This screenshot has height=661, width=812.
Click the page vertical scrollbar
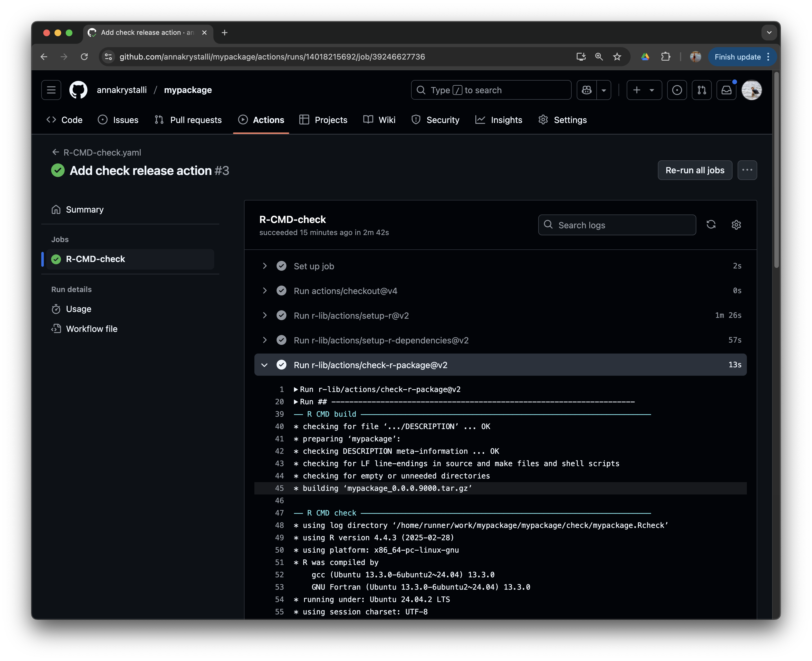(x=776, y=170)
